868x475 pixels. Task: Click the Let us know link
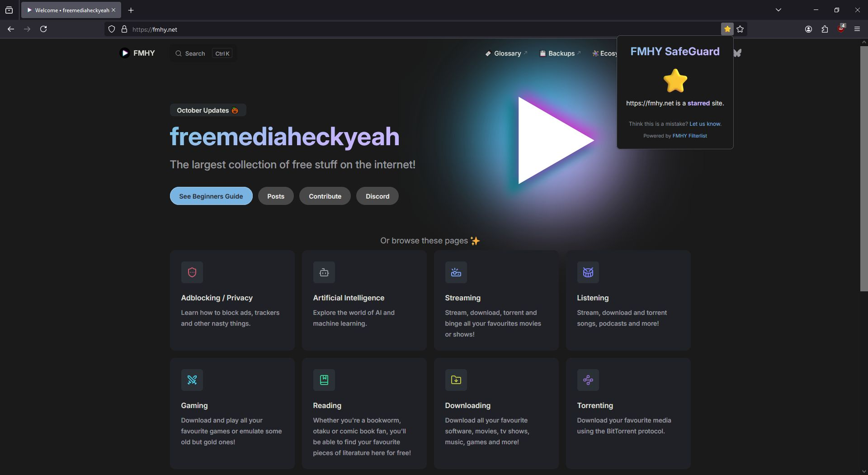[705, 124]
